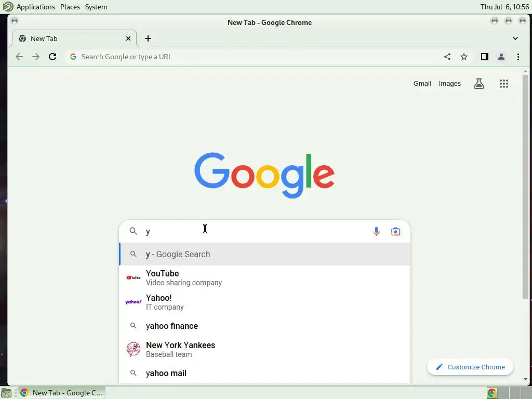Open the Applications menu
Image resolution: width=532 pixels, height=399 pixels.
click(x=36, y=7)
